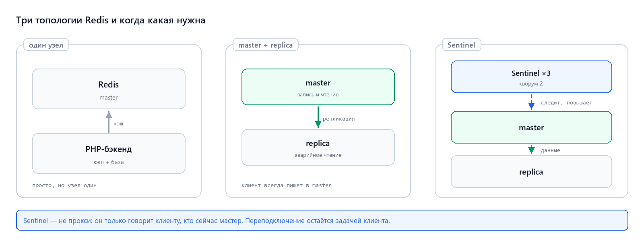Click the PHP-бэкенд node box
Viewport: 644px width, 250px height.
109,153
